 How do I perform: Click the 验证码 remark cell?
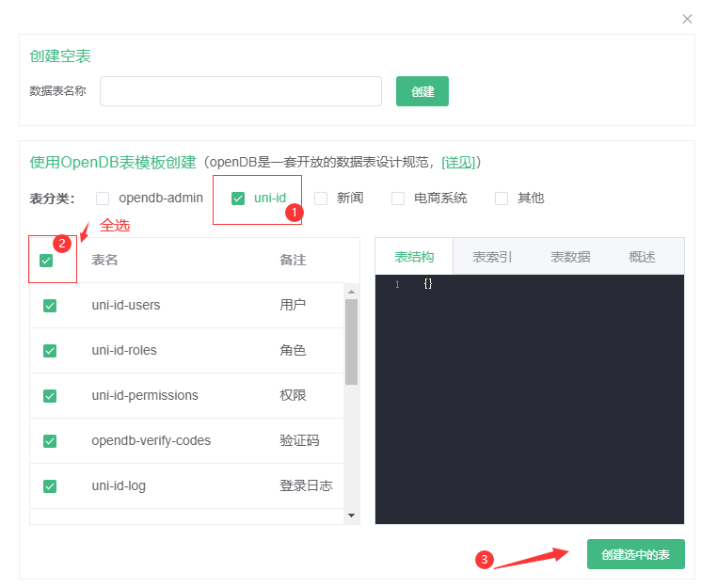click(x=299, y=440)
